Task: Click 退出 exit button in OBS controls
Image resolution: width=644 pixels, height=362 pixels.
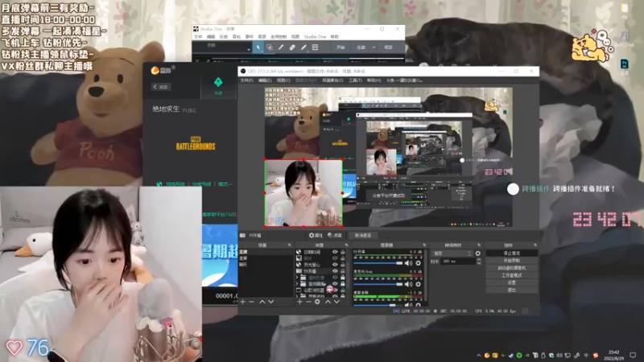Action: pos(511,290)
